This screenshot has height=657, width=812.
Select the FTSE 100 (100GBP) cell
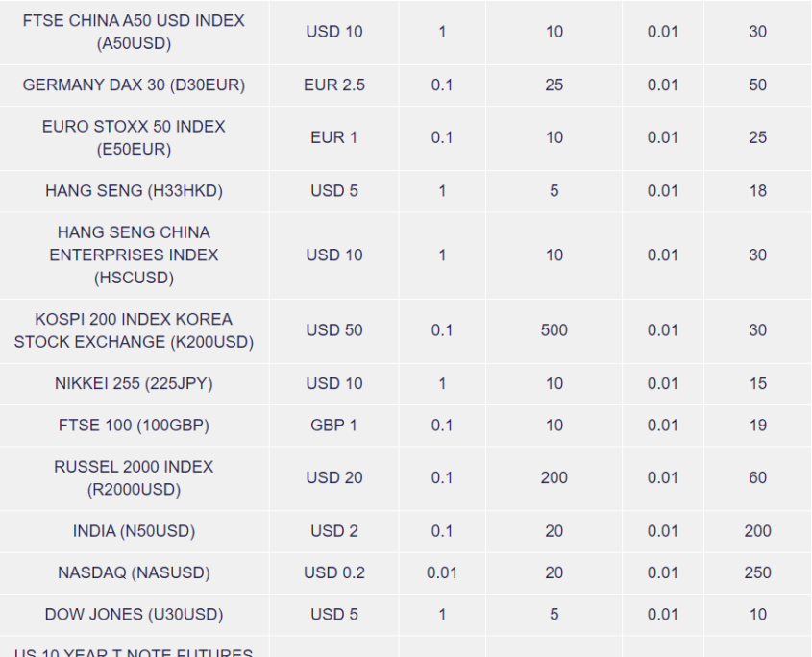click(134, 426)
